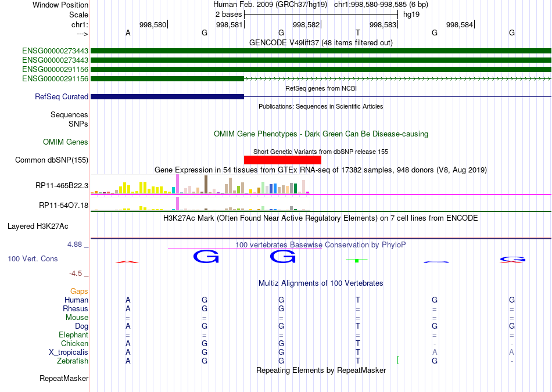
Task: Click the Elephant alignment row label
Action: (x=73, y=335)
